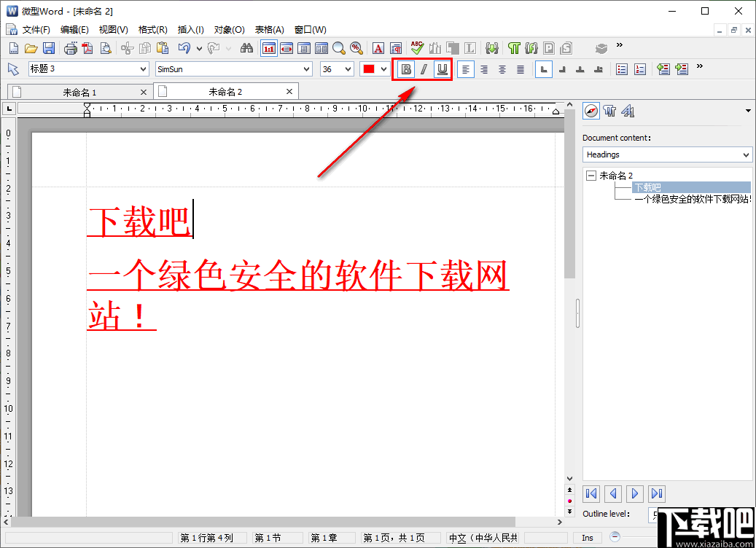Viewport: 756px width, 548px height.
Task: Open the 插入(I) menu
Action: 190,29
